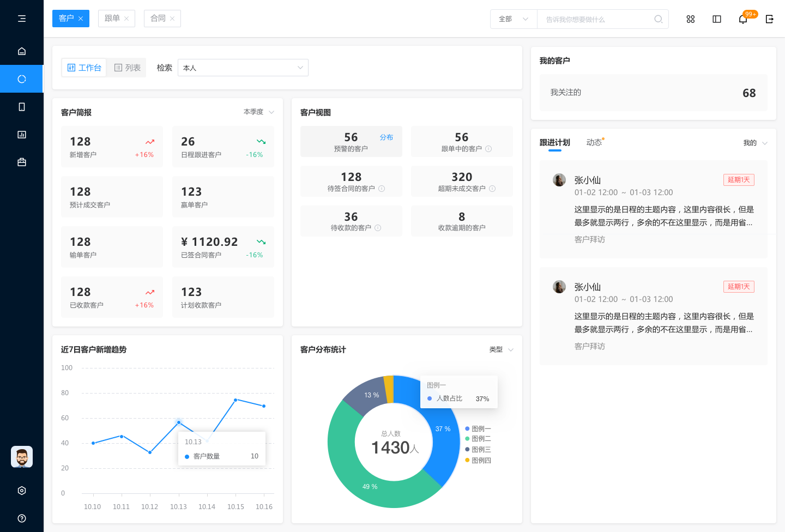785x532 pixels.
Task: Expand the 本人 search dropdown
Action: coord(243,68)
